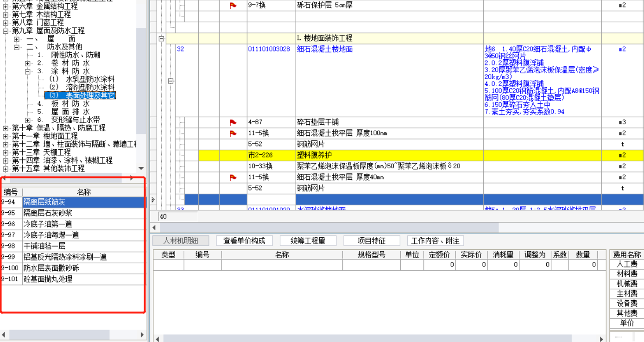The height and width of the screenshot is (342, 644).
Task: Collapse 第九章 屋面及防水工程
Action: coord(6,31)
